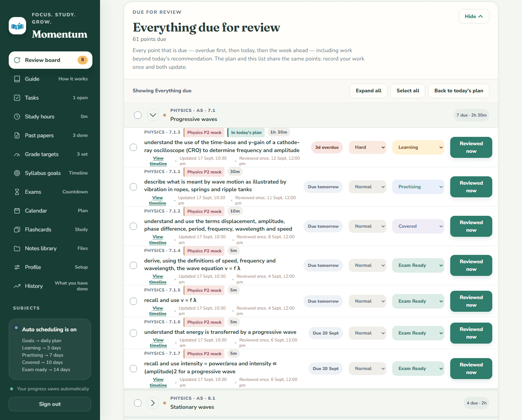Click the Select all button
Image resolution: width=522 pixels, height=420 pixels.
(408, 91)
